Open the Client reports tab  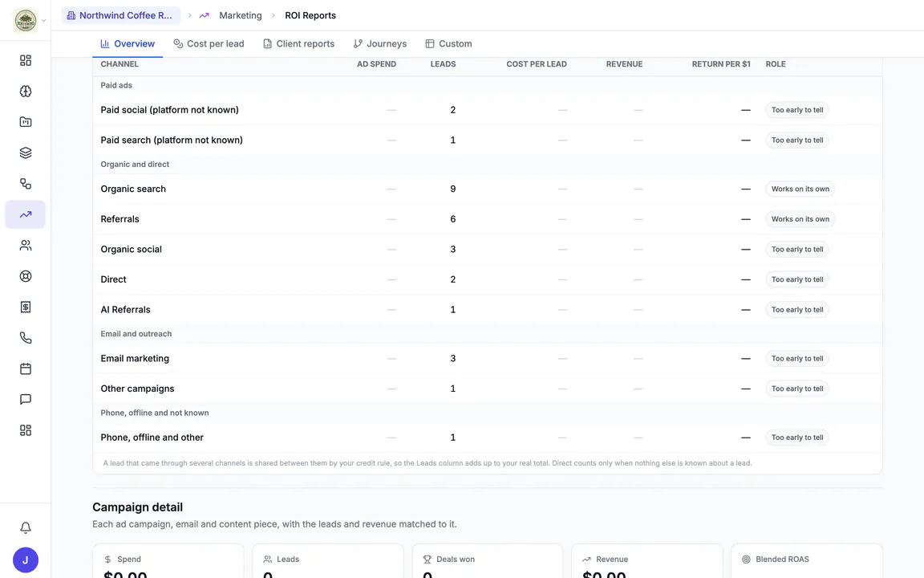pyautogui.click(x=298, y=43)
